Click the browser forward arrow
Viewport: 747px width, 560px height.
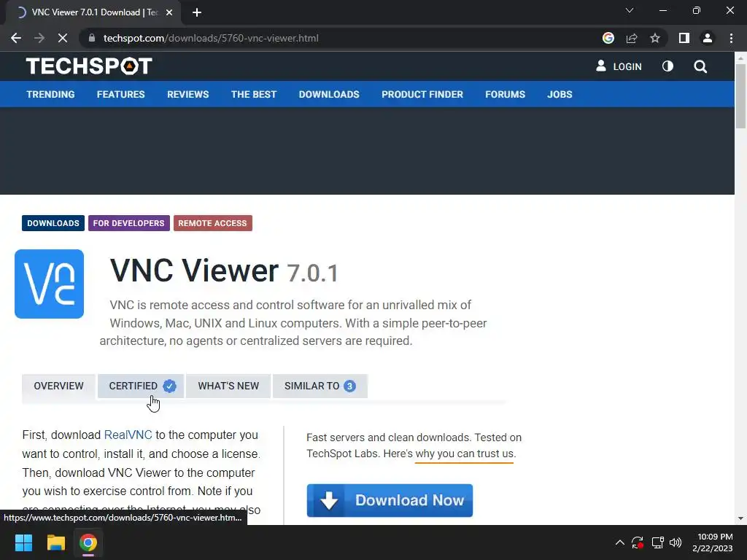tap(39, 38)
